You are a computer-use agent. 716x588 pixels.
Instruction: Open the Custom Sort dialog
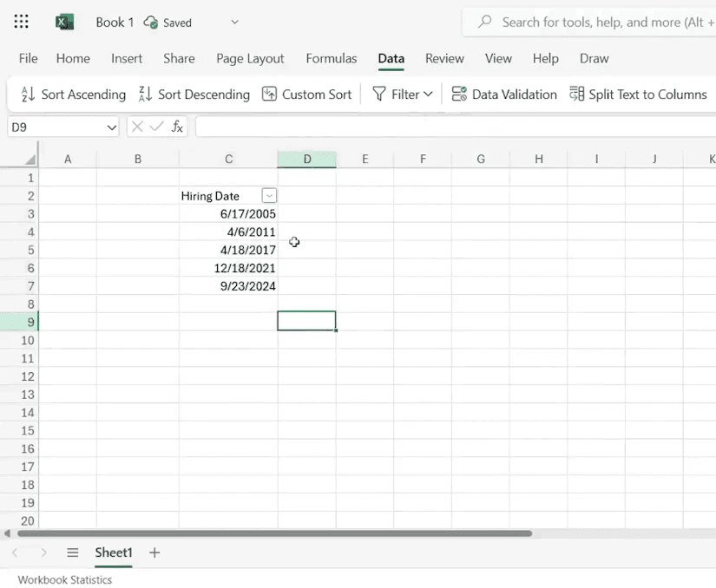tap(307, 94)
